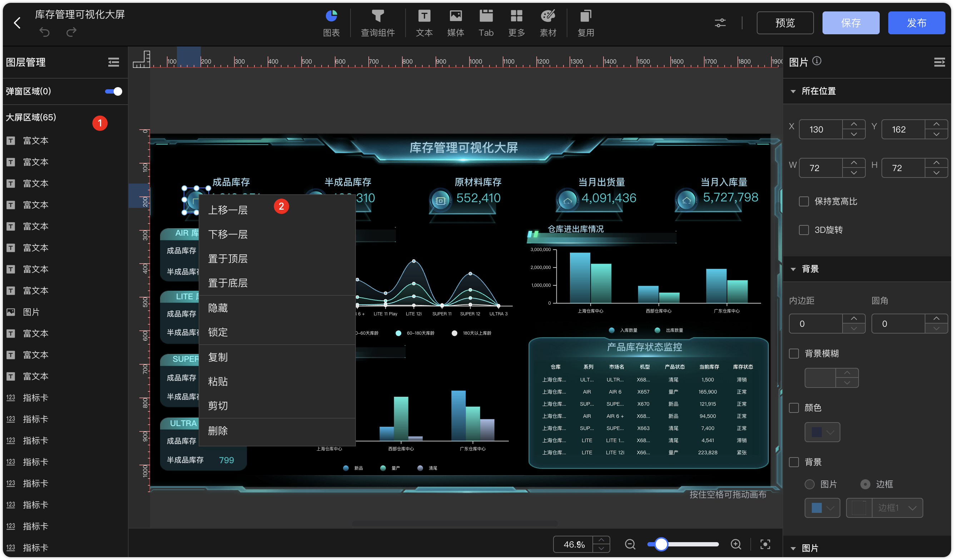
Task: Click the 素材 palette icon
Action: tap(547, 16)
